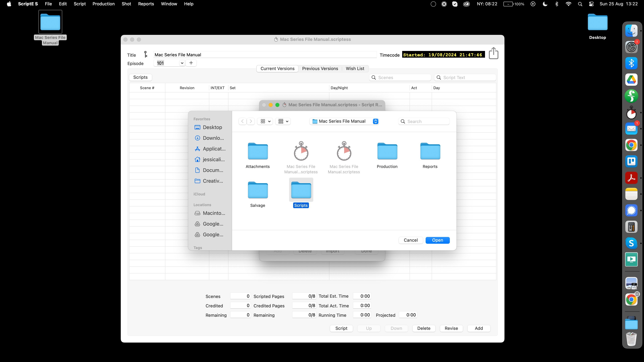The image size is (644, 362).
Task: Open the Production folder in file dialog
Action: pyautogui.click(x=387, y=151)
